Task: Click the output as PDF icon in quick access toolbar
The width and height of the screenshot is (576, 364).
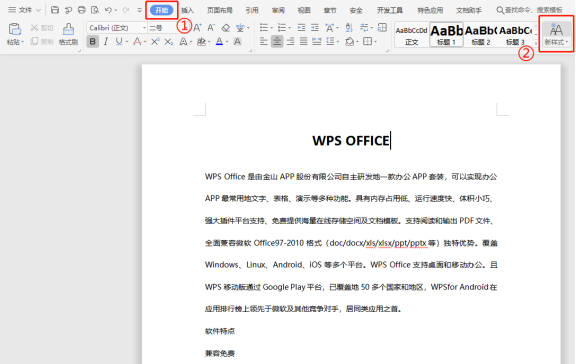Action: click(68, 10)
